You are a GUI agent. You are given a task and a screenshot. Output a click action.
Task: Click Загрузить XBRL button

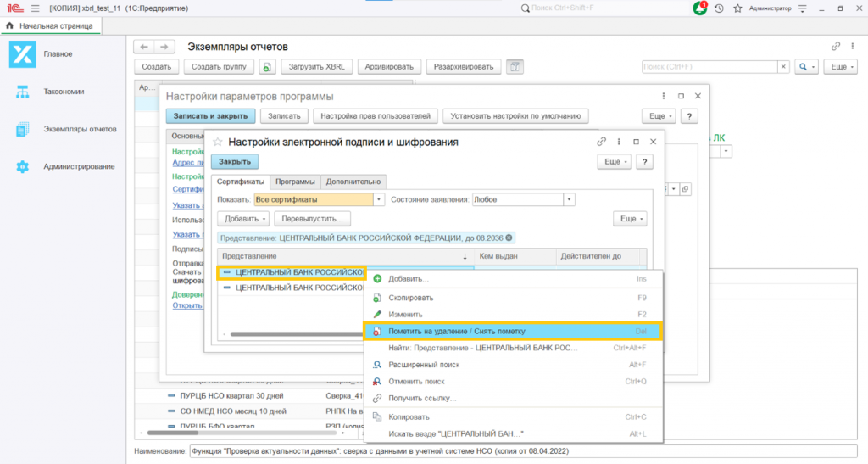coord(317,67)
